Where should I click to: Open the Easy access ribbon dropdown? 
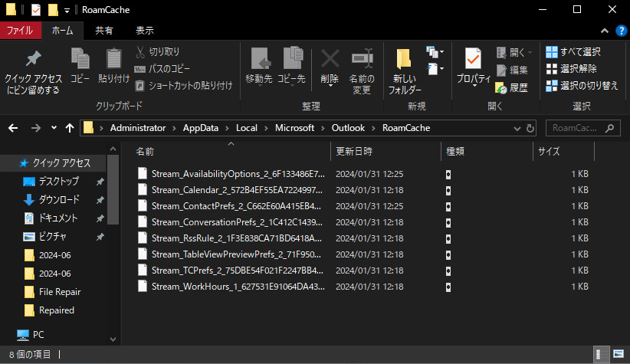[435, 69]
